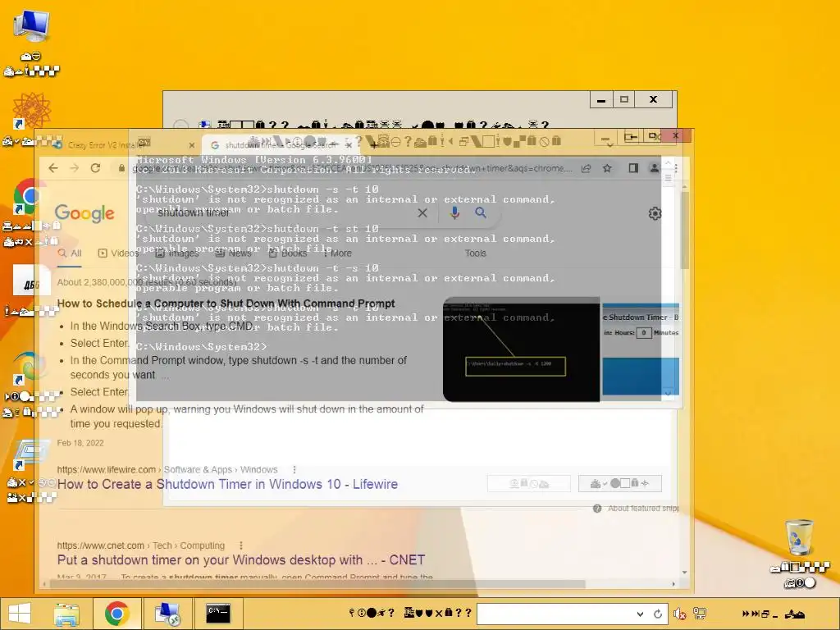Open the Chrome three-dot menu
The width and height of the screenshot is (840, 630).
tap(676, 168)
